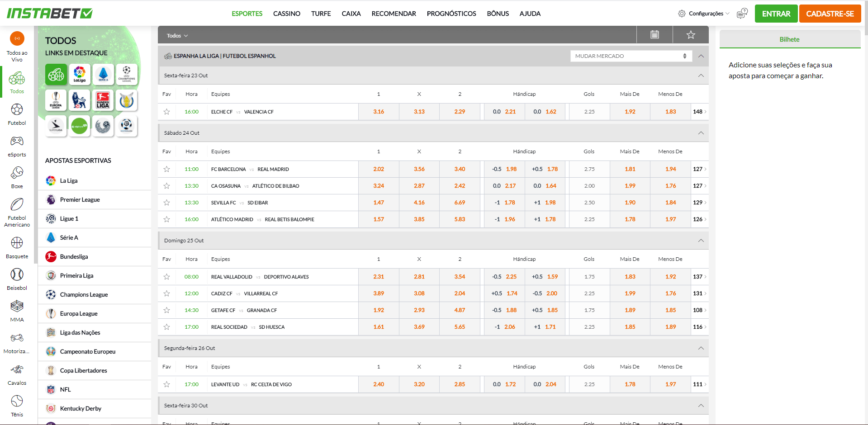
Task: Open the CAIXA menu
Action: (351, 14)
